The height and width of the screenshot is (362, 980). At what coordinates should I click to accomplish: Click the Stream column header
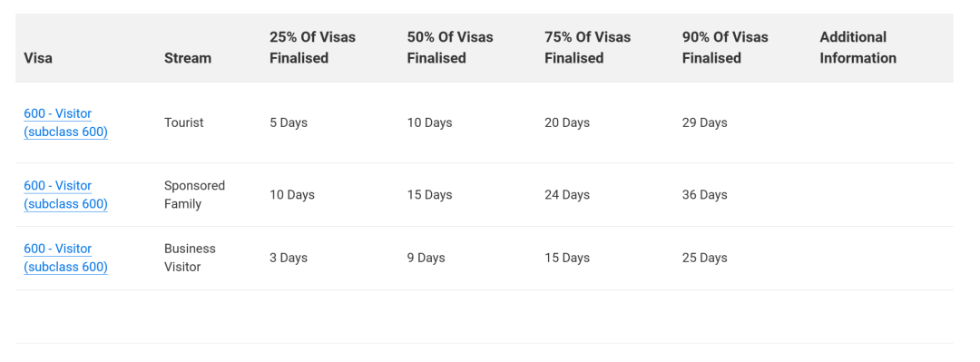click(188, 58)
